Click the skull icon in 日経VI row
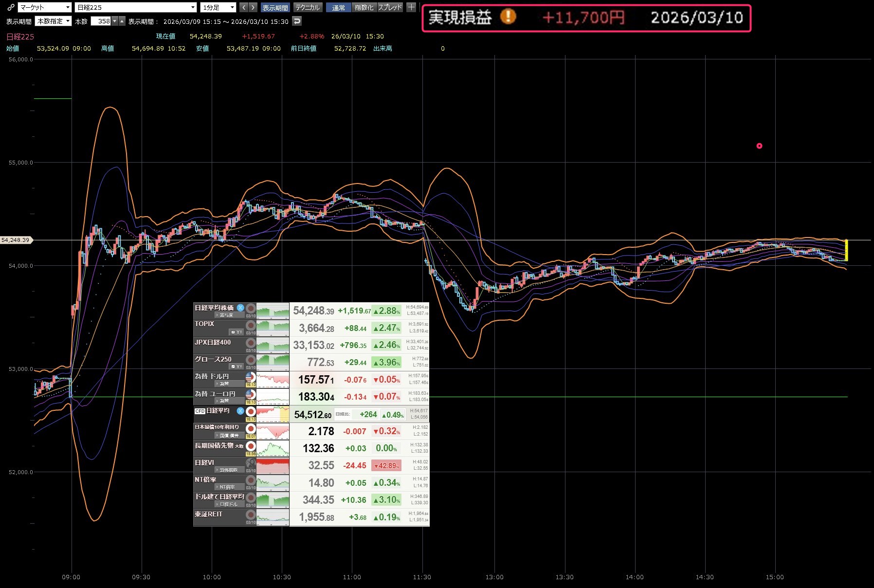874x588 pixels. (x=251, y=462)
